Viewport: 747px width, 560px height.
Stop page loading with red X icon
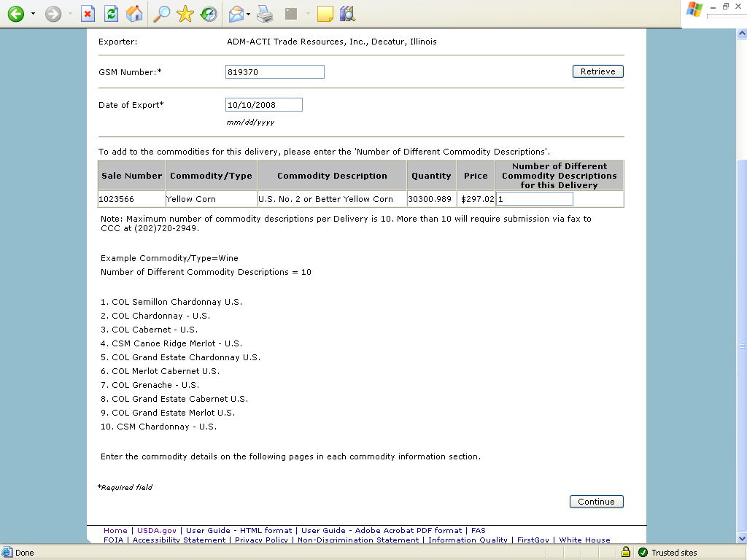tap(88, 14)
